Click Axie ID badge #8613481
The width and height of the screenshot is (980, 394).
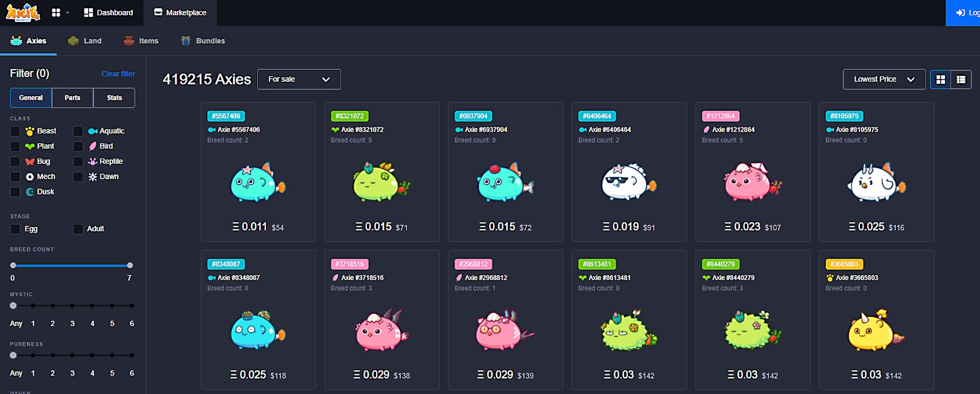597,264
